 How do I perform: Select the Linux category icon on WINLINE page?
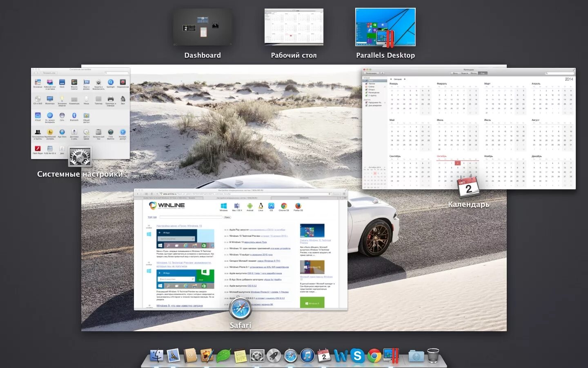pyautogui.click(x=261, y=206)
